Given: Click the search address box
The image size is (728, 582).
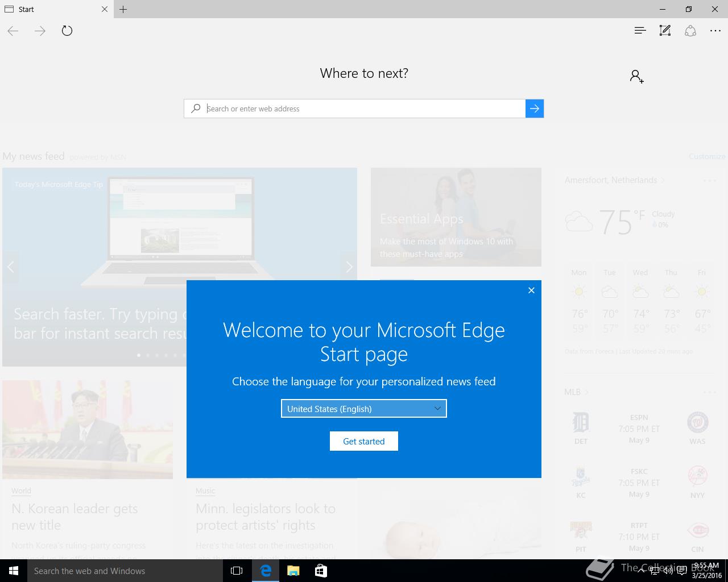Looking at the screenshot, I should [364, 109].
